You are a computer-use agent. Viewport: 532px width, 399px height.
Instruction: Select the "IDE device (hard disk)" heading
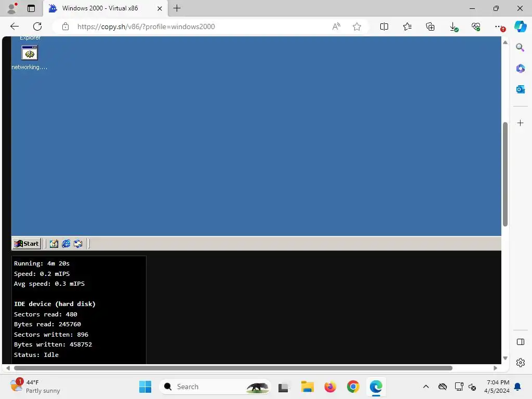click(x=55, y=304)
